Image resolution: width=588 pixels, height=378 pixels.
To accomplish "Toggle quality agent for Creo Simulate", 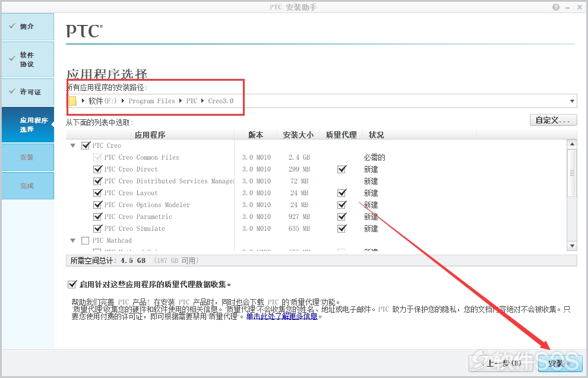I will click(x=342, y=228).
